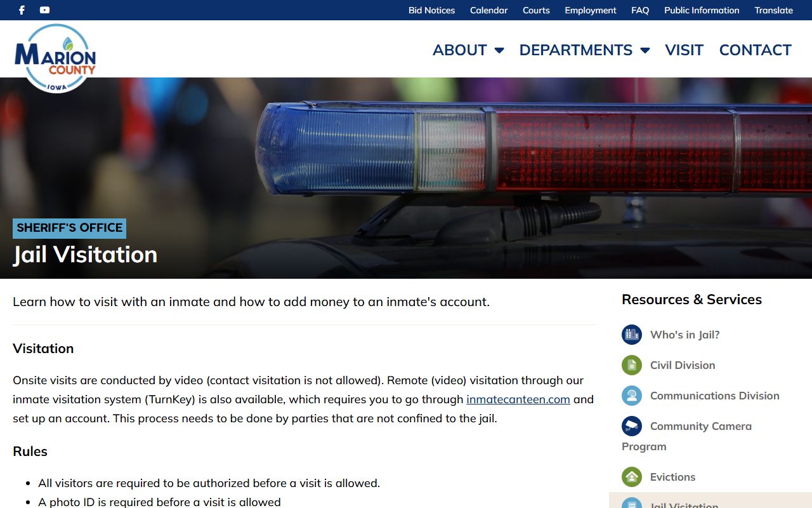
Task: Open the Calendar link
Action: [x=488, y=10]
